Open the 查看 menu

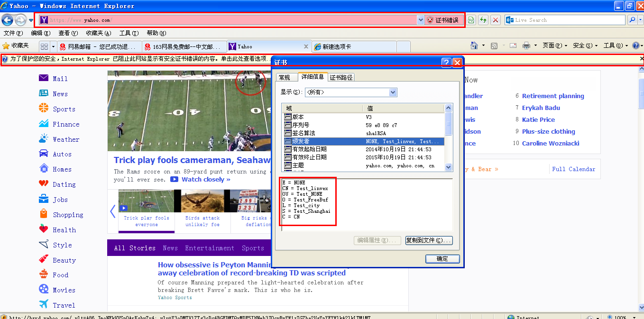68,33
